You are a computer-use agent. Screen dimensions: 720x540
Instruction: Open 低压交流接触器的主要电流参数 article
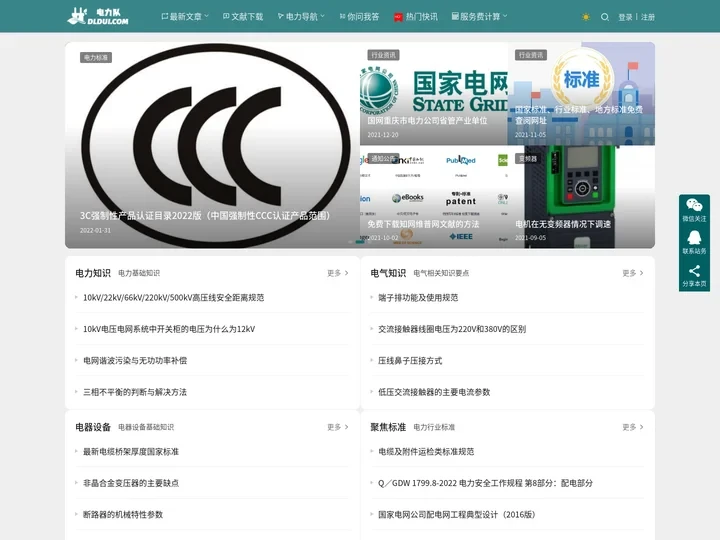[434, 392]
